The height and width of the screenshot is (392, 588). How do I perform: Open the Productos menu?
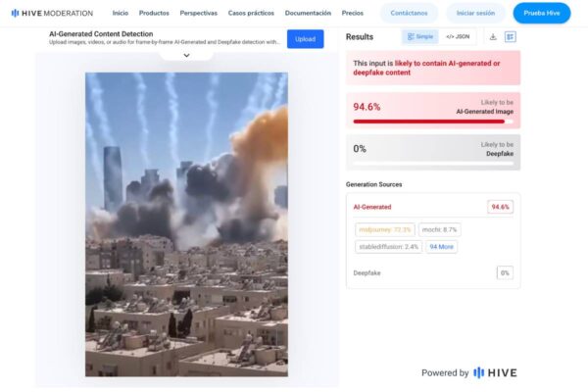click(154, 14)
